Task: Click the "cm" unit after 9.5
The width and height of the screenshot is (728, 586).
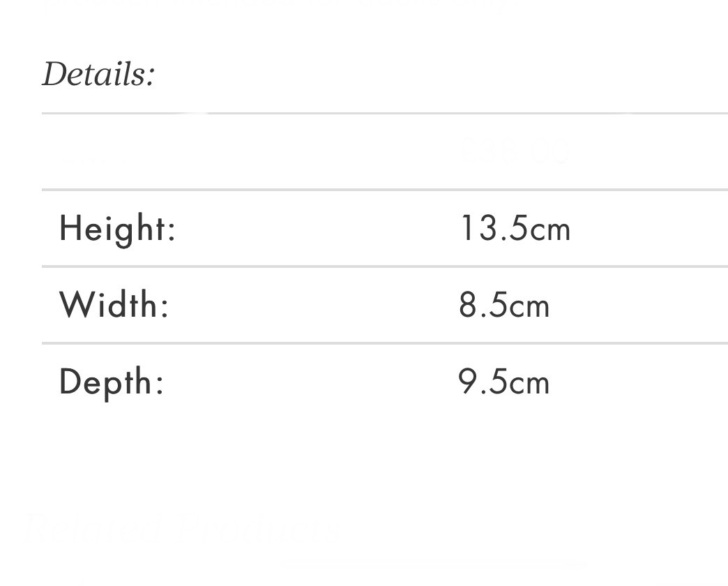Action: (529, 384)
